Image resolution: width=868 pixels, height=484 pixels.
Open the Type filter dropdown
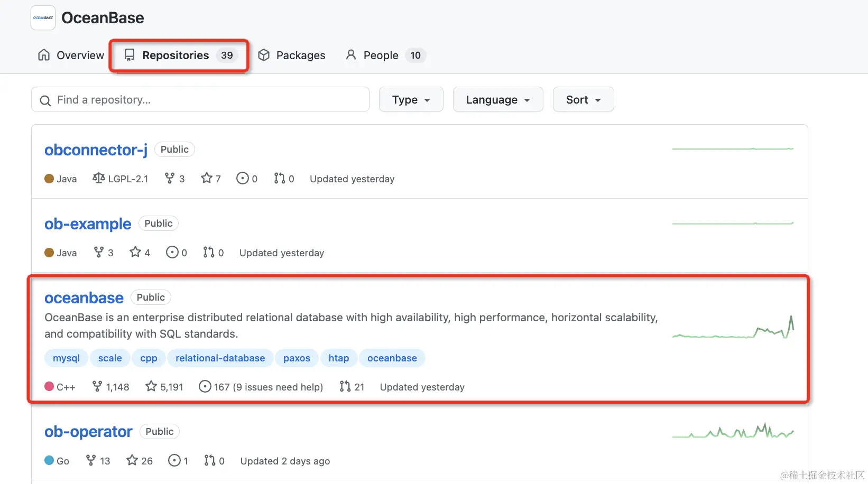click(411, 99)
